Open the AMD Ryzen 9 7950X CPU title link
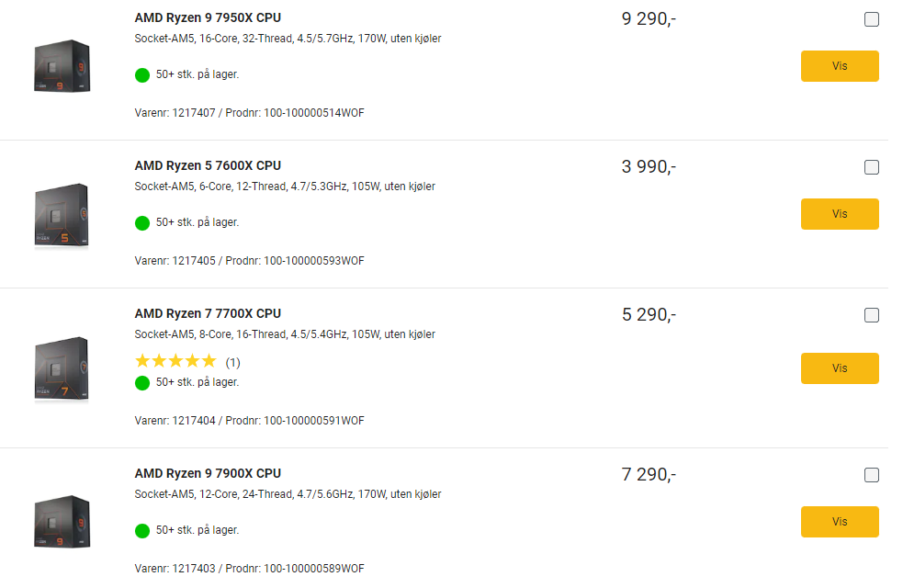The height and width of the screenshot is (588, 903). (x=208, y=17)
